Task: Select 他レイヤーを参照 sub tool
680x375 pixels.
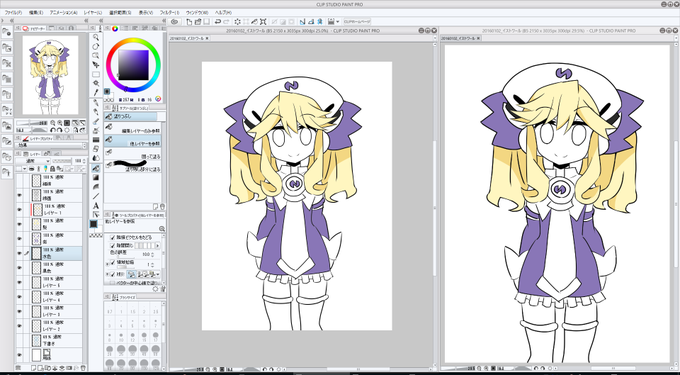Action: pyautogui.click(x=134, y=140)
